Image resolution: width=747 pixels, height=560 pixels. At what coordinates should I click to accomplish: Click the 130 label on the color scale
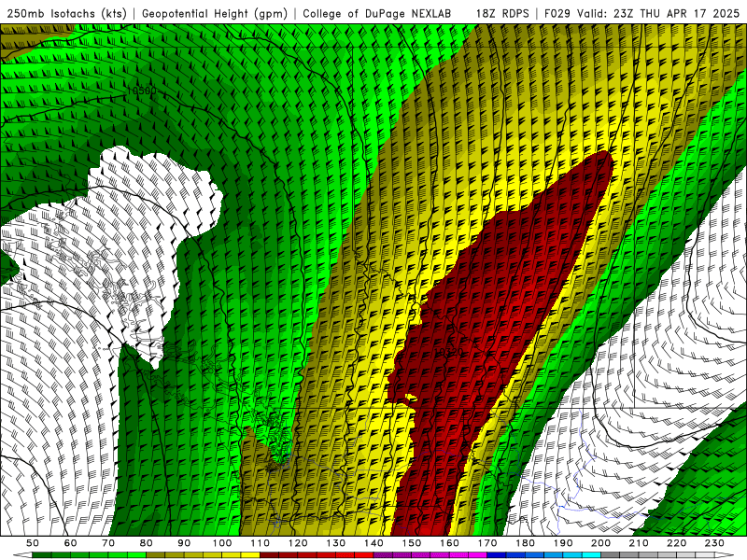click(x=336, y=543)
